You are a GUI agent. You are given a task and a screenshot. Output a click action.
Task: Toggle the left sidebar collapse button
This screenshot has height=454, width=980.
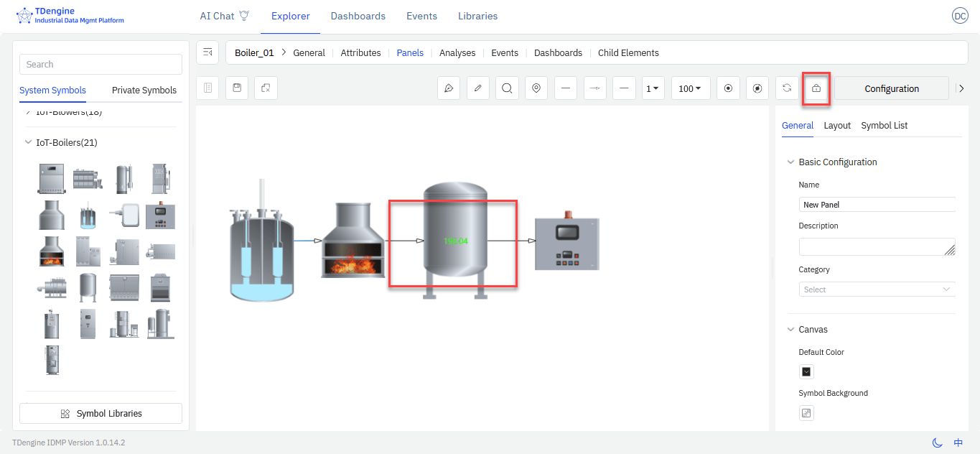[x=208, y=52]
